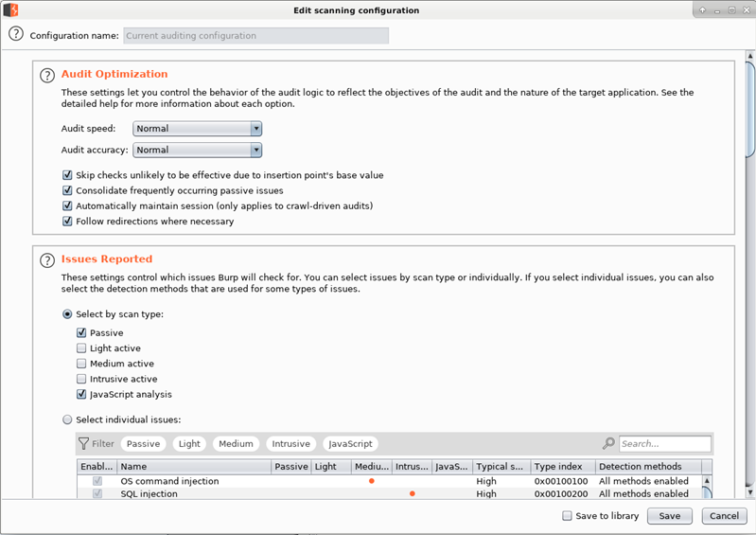
Task: Toggle Follow redirections where necessary
Action: (67, 222)
